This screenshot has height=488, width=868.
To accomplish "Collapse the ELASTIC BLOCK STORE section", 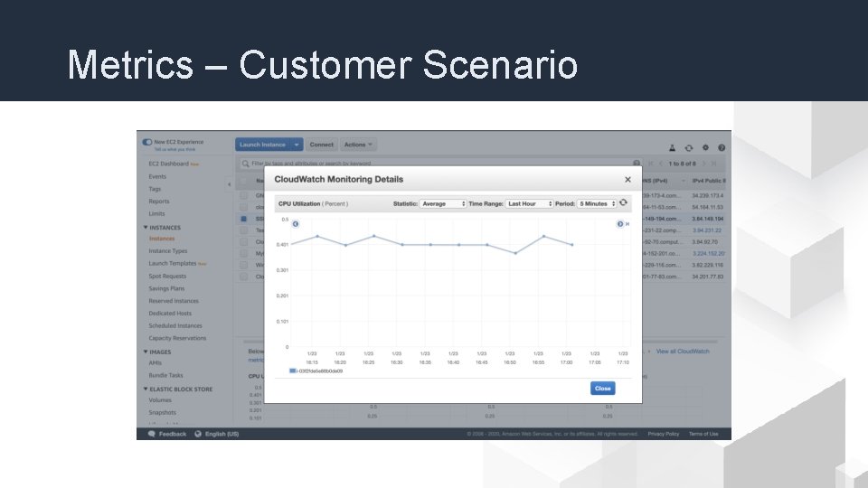I will pos(146,389).
